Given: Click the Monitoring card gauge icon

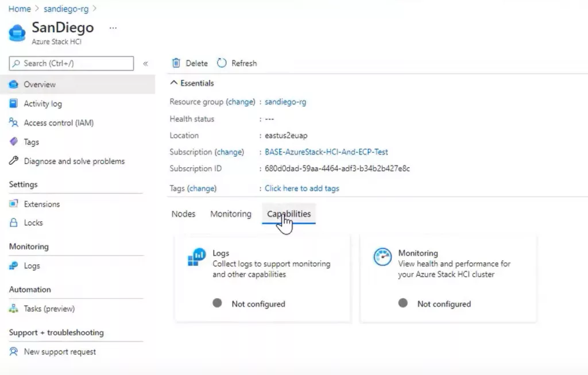Looking at the screenshot, I should (x=382, y=257).
